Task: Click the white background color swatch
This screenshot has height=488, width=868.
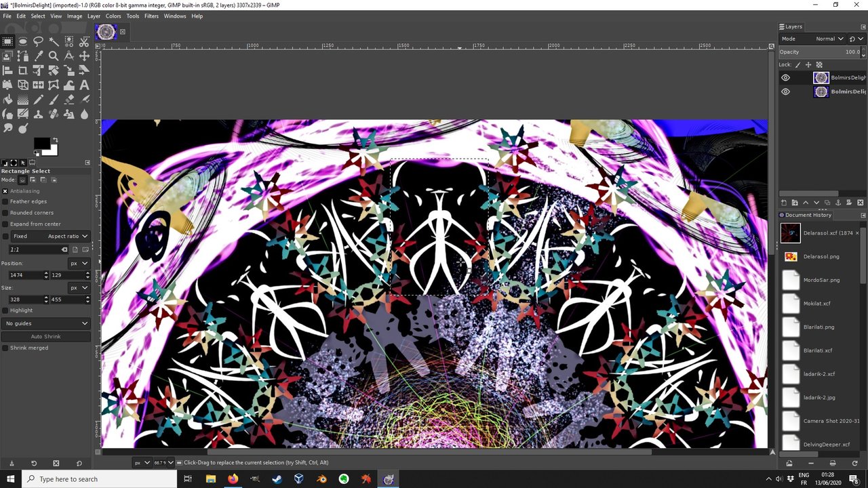Action: [53, 152]
